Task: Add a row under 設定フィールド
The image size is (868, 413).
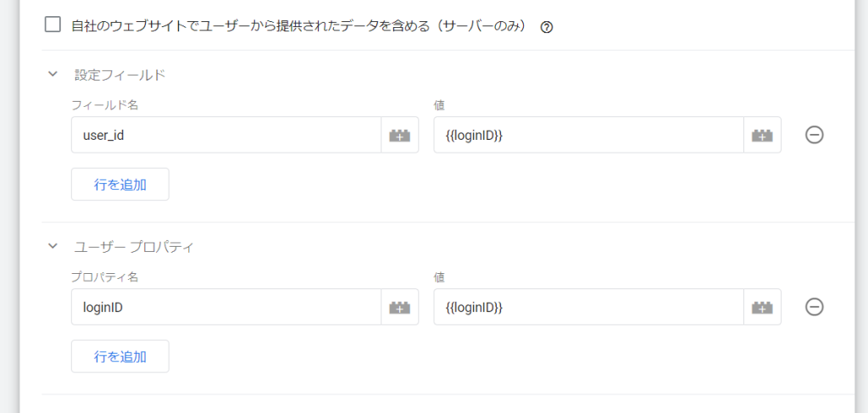Action: [120, 184]
